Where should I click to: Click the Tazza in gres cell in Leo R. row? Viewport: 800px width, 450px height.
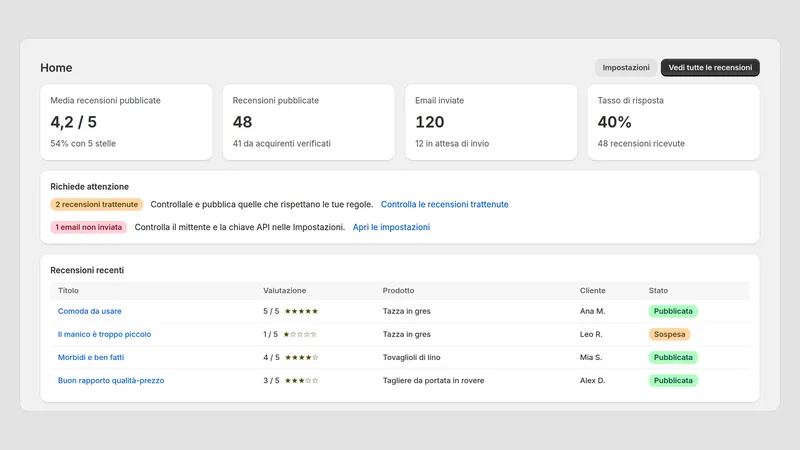point(407,334)
